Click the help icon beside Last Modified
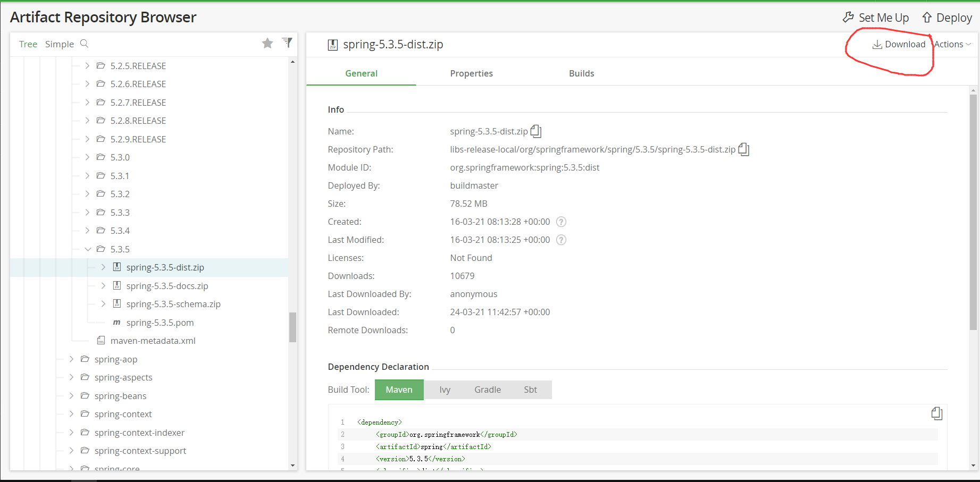The width and height of the screenshot is (980, 482). coord(561,240)
